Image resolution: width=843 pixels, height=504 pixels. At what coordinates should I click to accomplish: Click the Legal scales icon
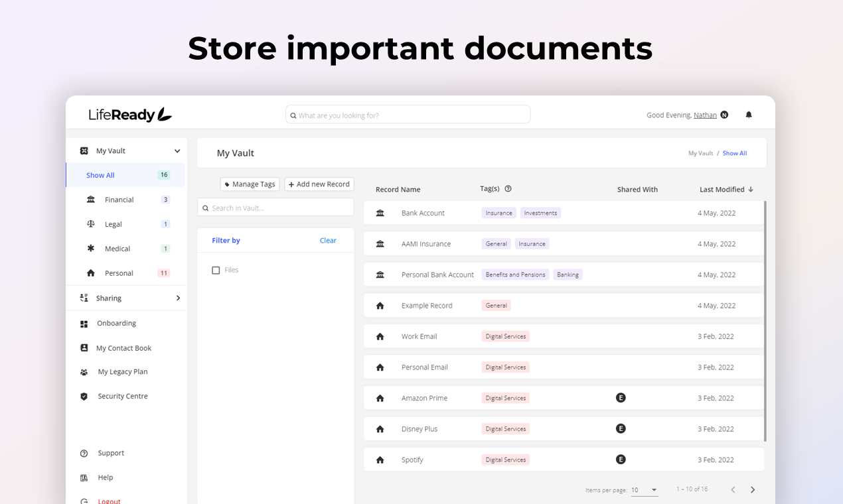91,224
